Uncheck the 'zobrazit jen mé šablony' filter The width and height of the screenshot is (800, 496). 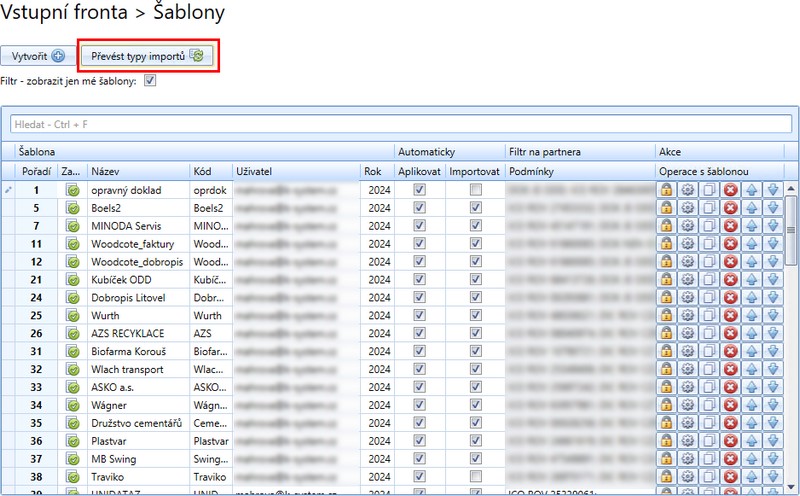(x=151, y=81)
